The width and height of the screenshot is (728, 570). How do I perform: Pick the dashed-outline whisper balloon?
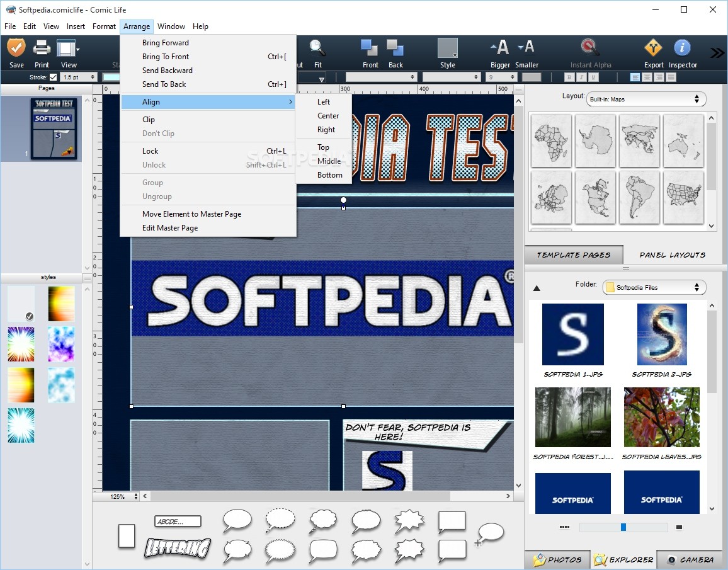[x=280, y=520]
